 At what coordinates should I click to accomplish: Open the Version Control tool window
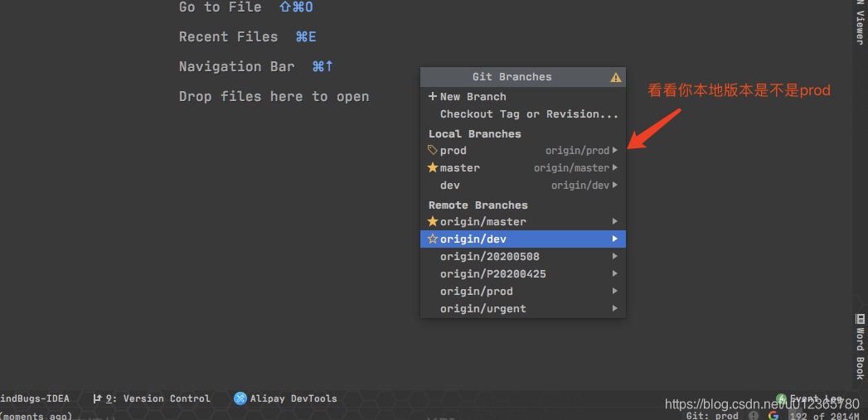pyautogui.click(x=152, y=398)
